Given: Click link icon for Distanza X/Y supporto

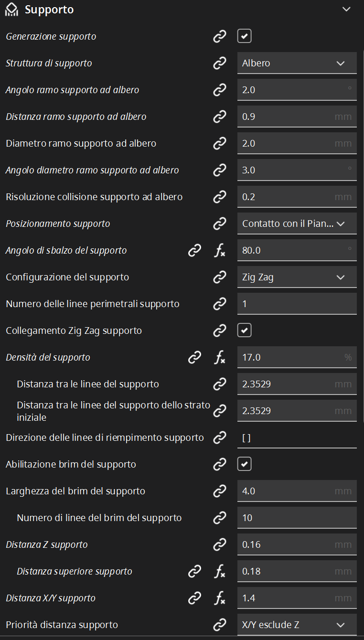Looking at the screenshot, I should 194,598.
